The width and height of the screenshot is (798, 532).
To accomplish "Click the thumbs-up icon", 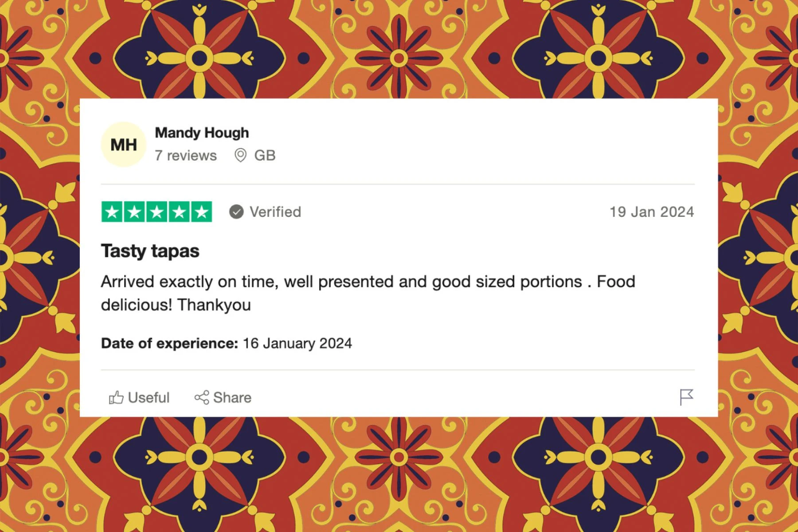I will click(116, 398).
